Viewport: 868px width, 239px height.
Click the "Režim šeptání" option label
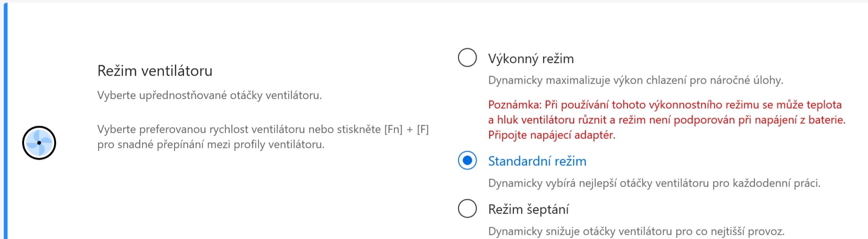click(x=528, y=209)
